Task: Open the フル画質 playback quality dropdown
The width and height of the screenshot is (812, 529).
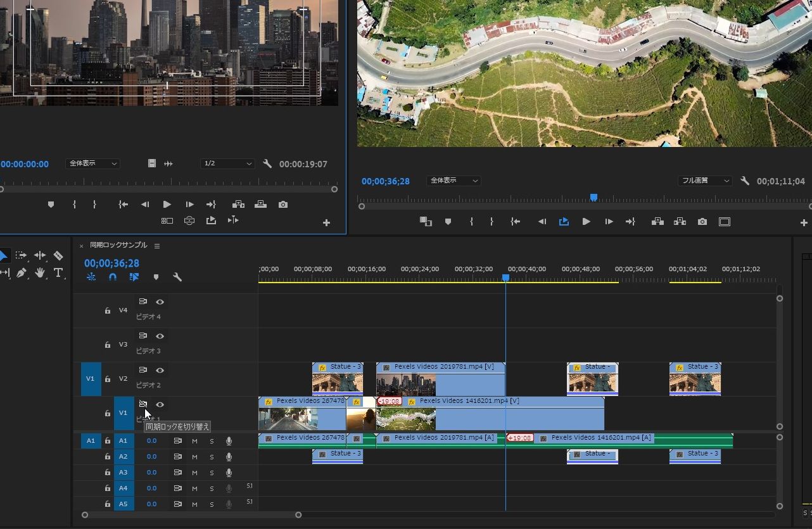Action: 704,180
